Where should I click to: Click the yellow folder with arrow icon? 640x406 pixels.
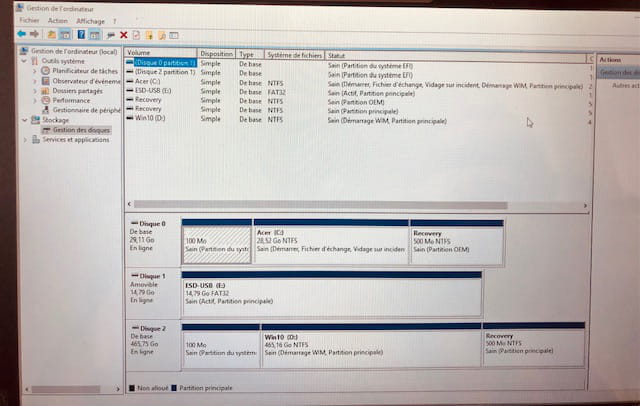pos(149,35)
